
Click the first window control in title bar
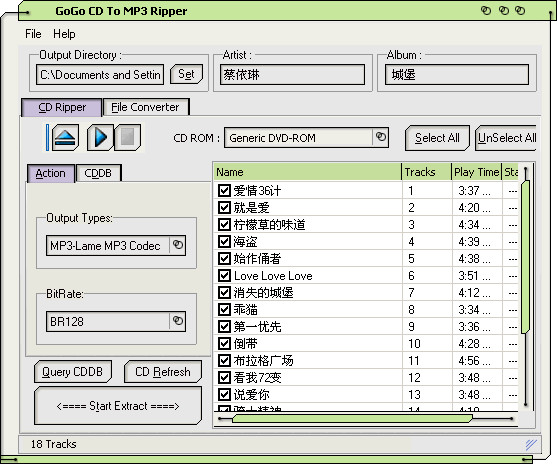click(x=486, y=11)
